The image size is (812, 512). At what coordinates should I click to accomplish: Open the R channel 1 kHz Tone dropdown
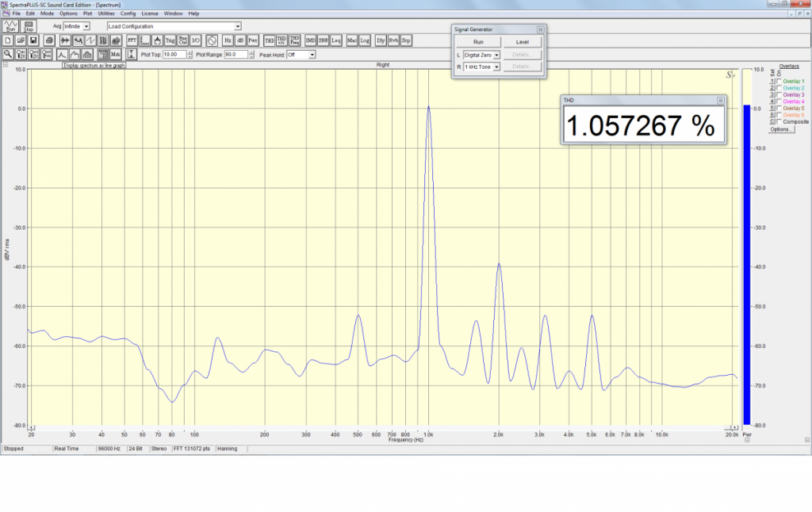(x=496, y=67)
